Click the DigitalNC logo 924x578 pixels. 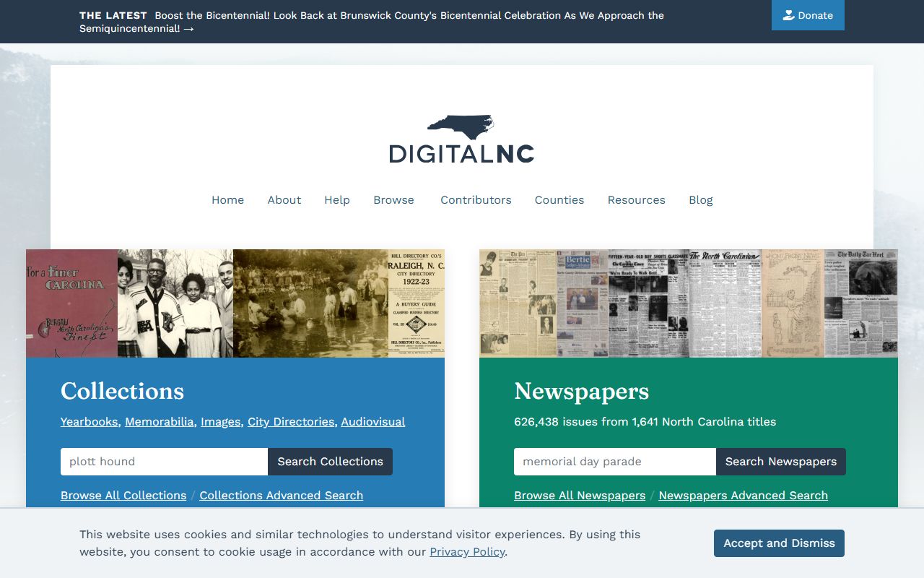pos(462,139)
